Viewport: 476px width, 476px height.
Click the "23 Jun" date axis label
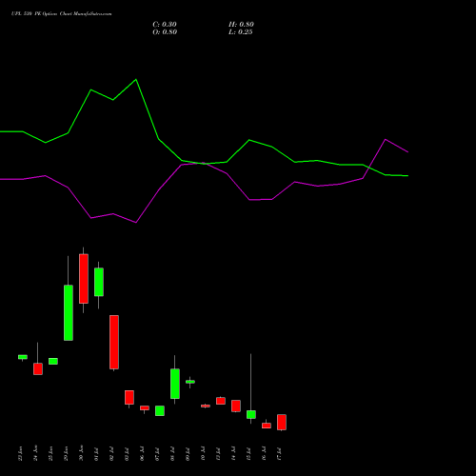click(x=21, y=453)
